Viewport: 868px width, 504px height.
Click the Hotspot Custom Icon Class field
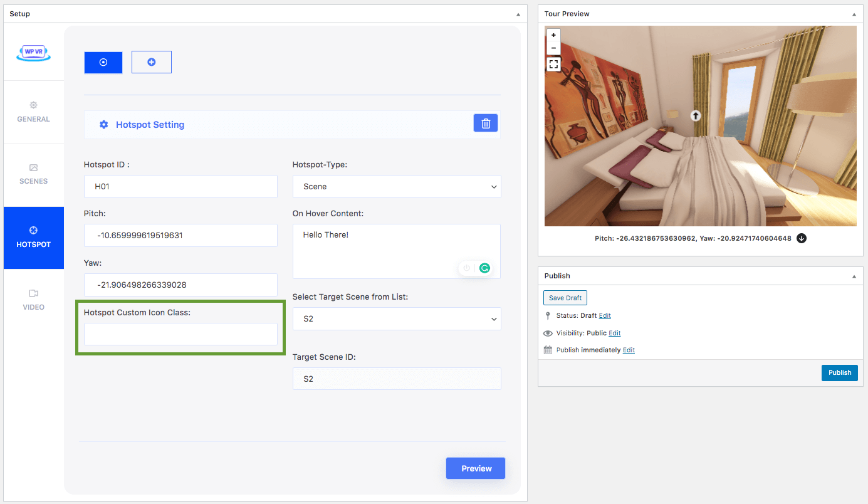pyautogui.click(x=180, y=334)
